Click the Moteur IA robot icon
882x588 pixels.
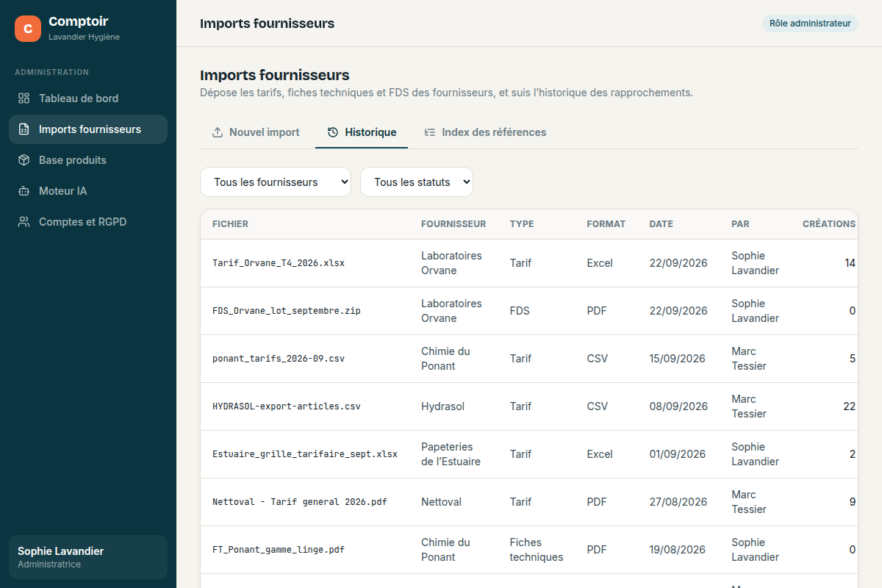coord(24,191)
